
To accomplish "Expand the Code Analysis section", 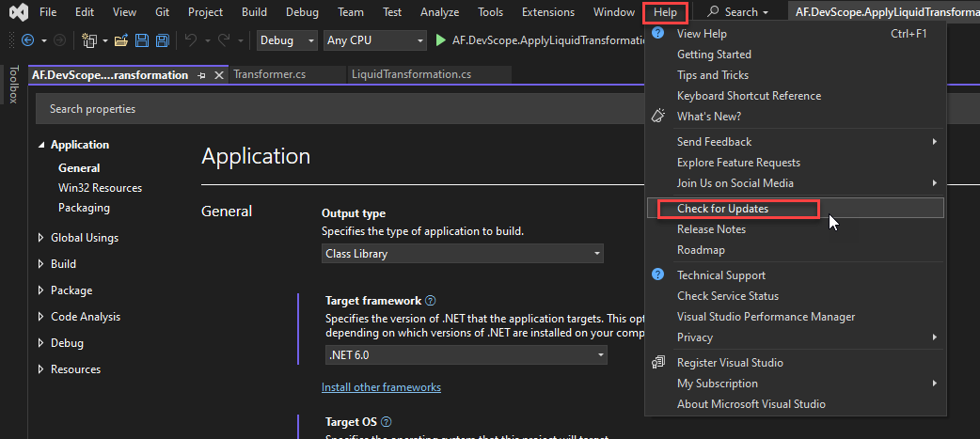I will [41, 316].
